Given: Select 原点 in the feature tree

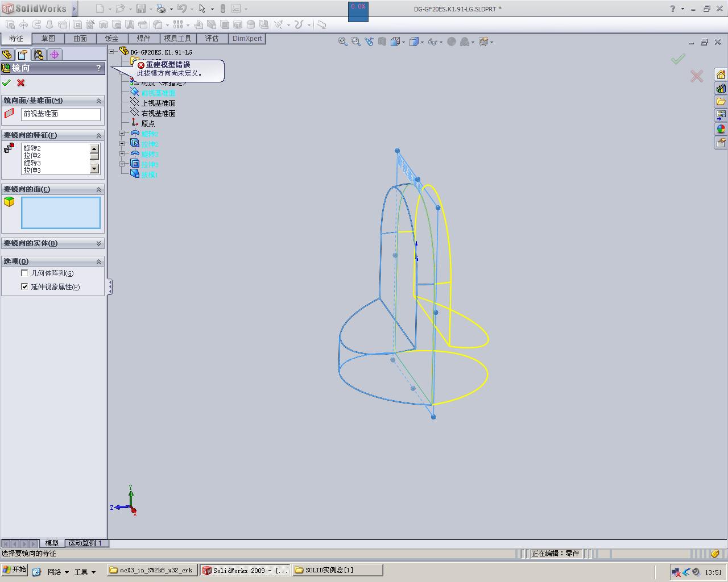Looking at the screenshot, I should coord(148,124).
